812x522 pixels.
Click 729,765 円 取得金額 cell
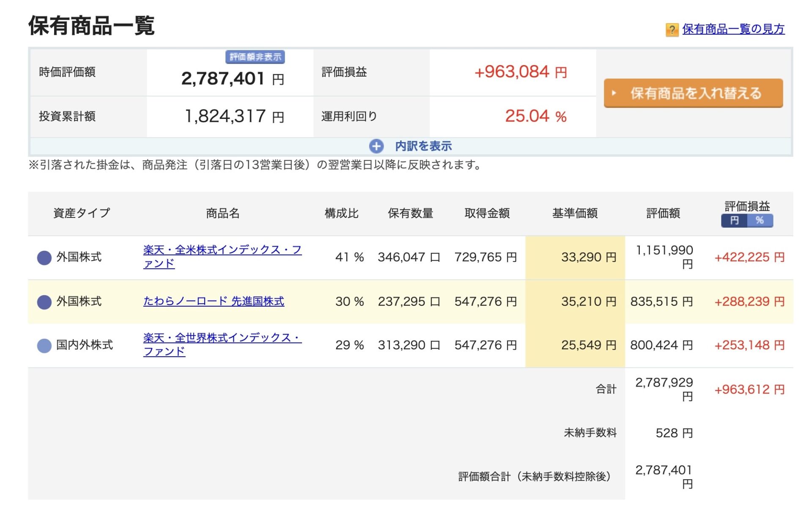(x=486, y=257)
